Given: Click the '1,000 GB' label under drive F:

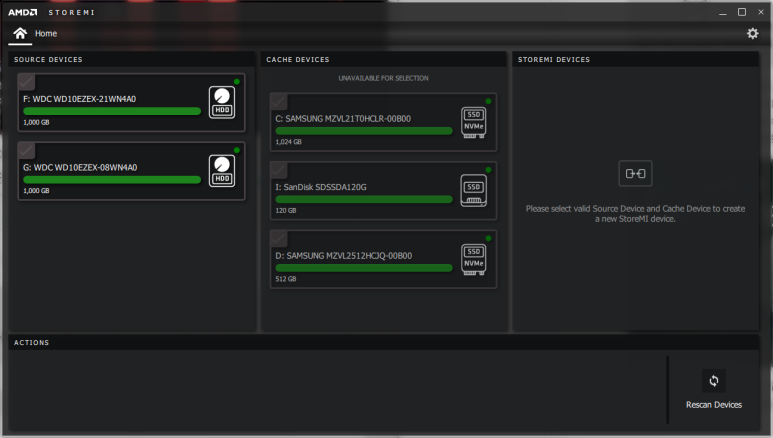Looking at the screenshot, I should (36, 122).
